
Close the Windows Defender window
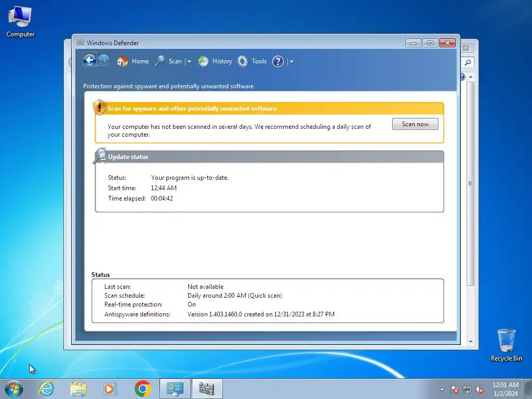(x=447, y=43)
